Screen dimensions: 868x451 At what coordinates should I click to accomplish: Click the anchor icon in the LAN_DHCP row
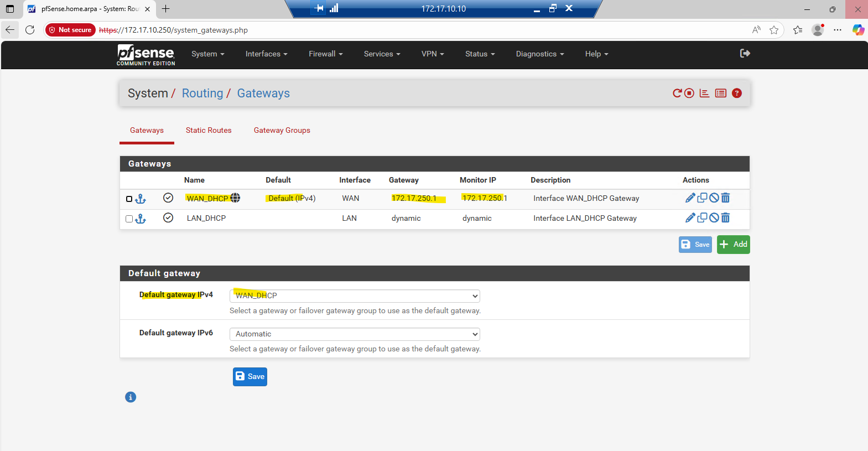pos(141,219)
